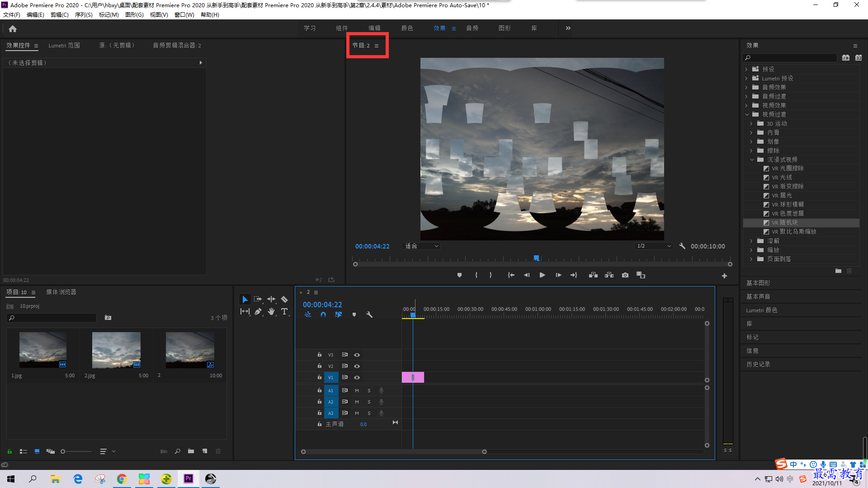The height and width of the screenshot is (488, 868).
Task: Adjust project thumbnail zoom slider
Action: (63, 451)
